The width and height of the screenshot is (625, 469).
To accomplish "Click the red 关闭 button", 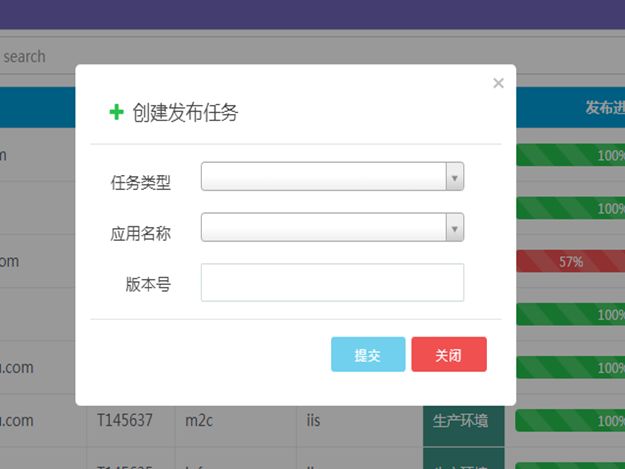I will [x=449, y=354].
